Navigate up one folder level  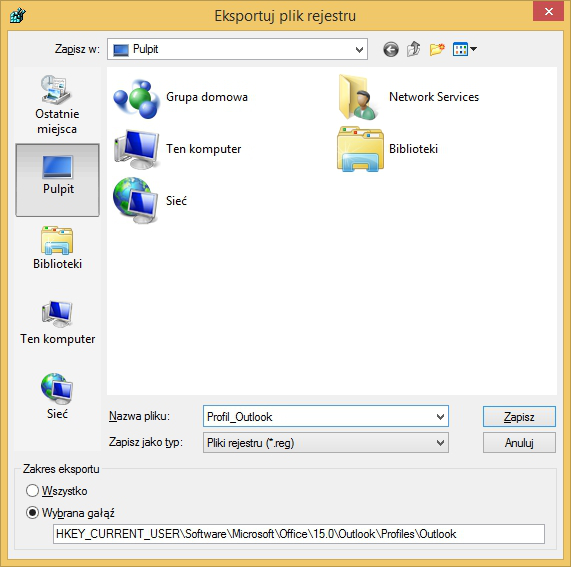tap(414, 49)
